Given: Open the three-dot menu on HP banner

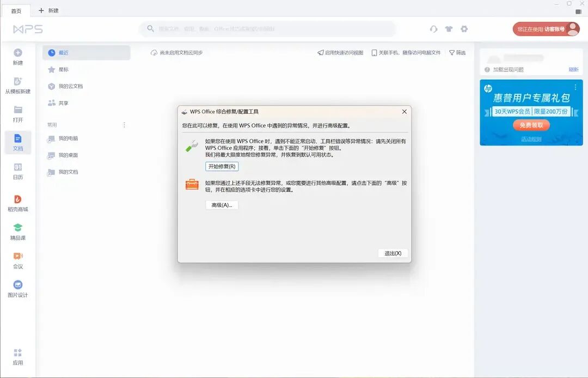Looking at the screenshot, I should pyautogui.click(x=575, y=87).
